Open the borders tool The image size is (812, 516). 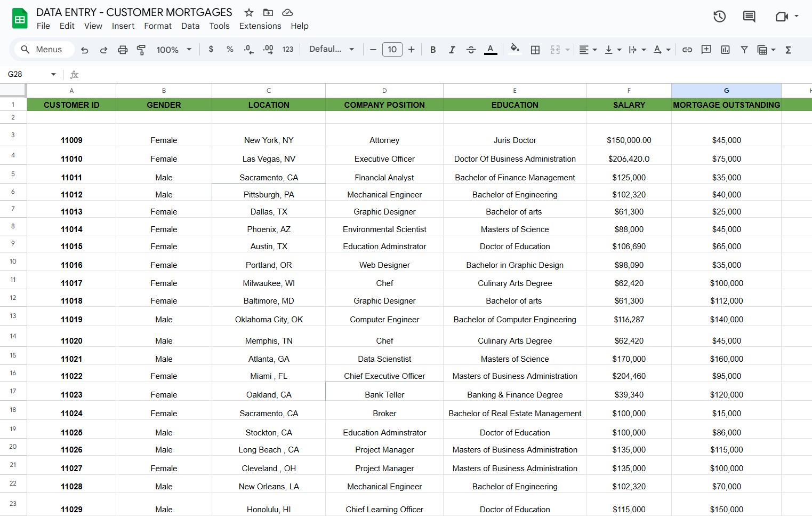[x=535, y=50]
